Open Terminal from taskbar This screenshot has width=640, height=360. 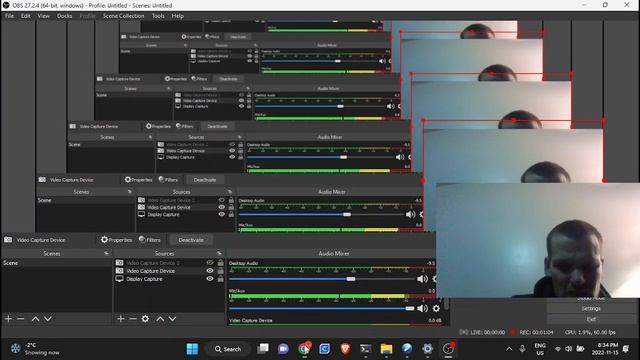point(366,349)
